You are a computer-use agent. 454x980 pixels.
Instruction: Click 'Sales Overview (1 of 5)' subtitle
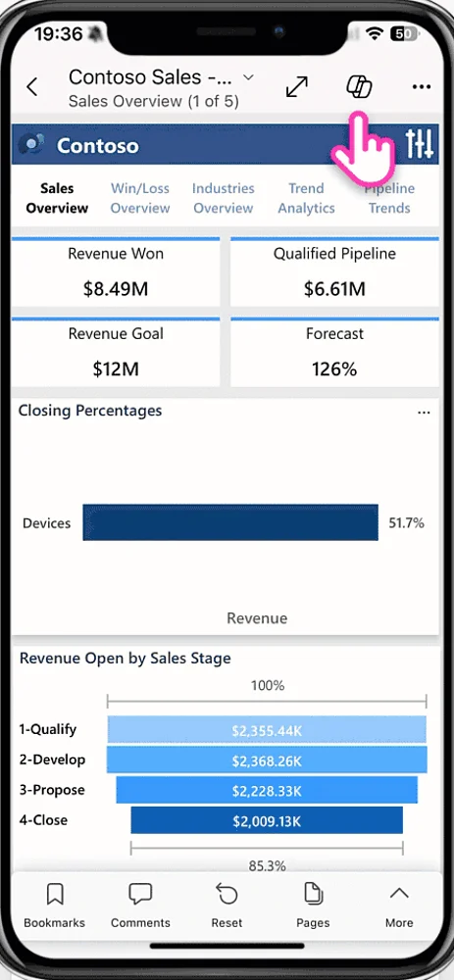tap(154, 101)
